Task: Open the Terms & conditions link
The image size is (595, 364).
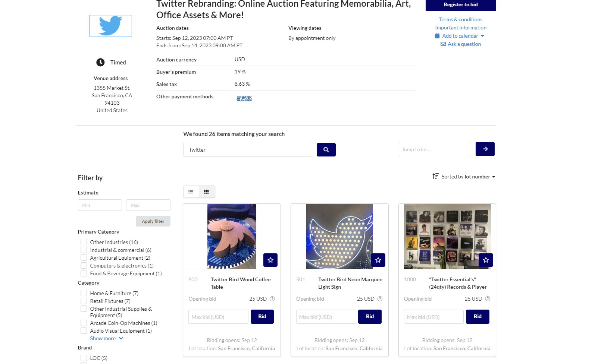Action: point(461,19)
